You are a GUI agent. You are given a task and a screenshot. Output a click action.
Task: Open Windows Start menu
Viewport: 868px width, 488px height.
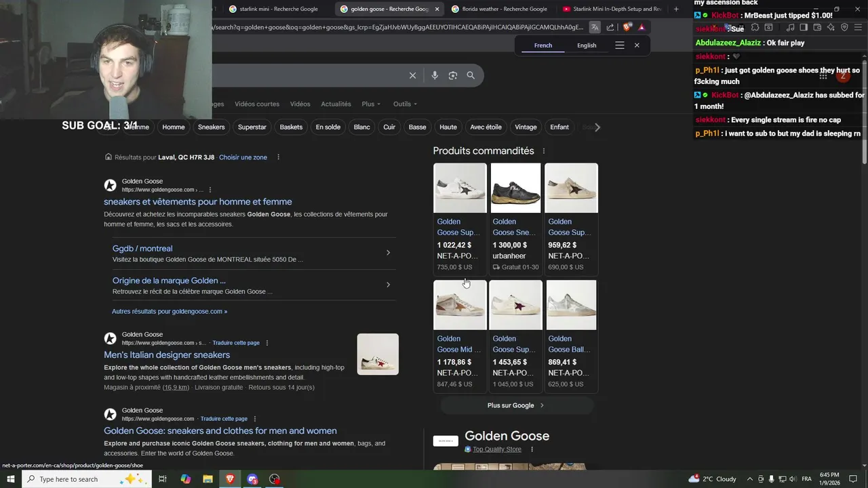(11, 479)
